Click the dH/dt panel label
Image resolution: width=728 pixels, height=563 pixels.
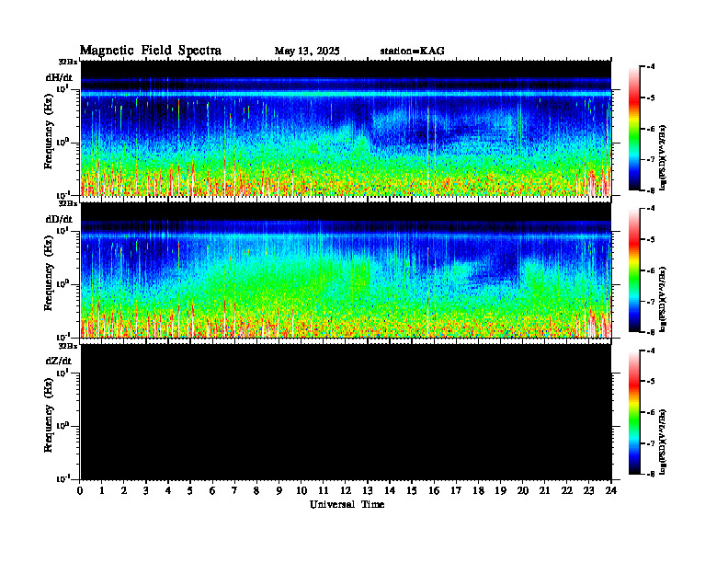click(x=59, y=77)
